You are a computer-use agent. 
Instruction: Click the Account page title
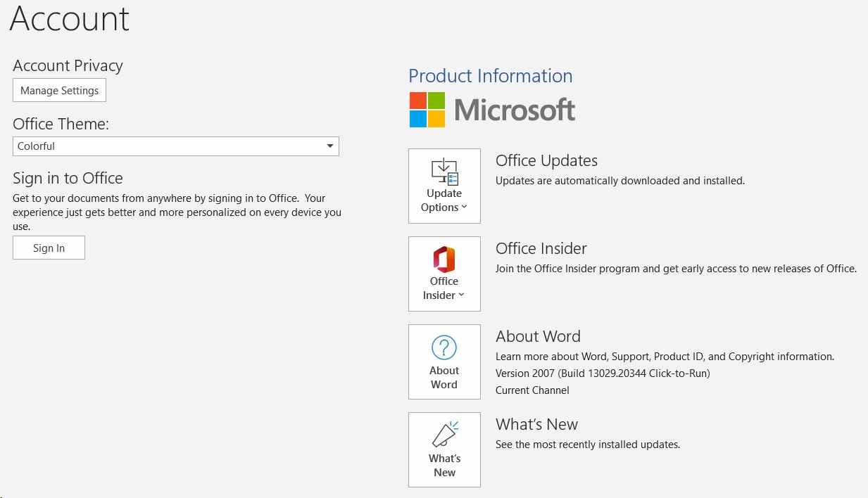(70, 18)
